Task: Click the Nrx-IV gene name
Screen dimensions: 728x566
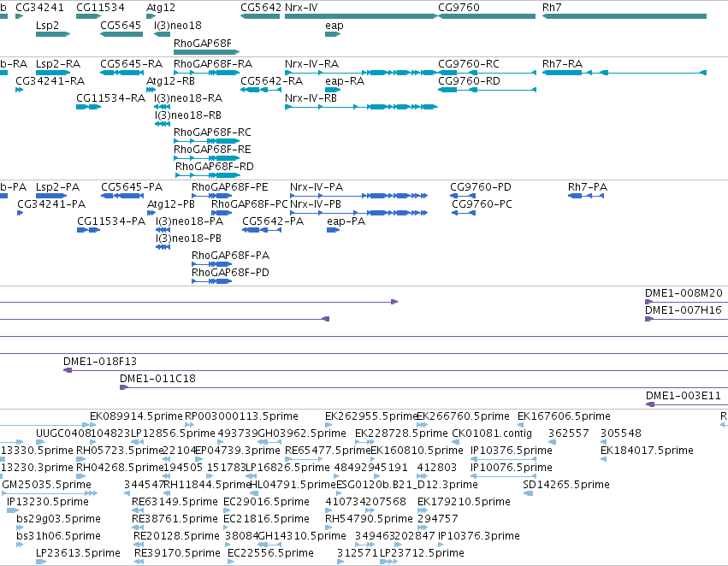Action: coord(301,8)
